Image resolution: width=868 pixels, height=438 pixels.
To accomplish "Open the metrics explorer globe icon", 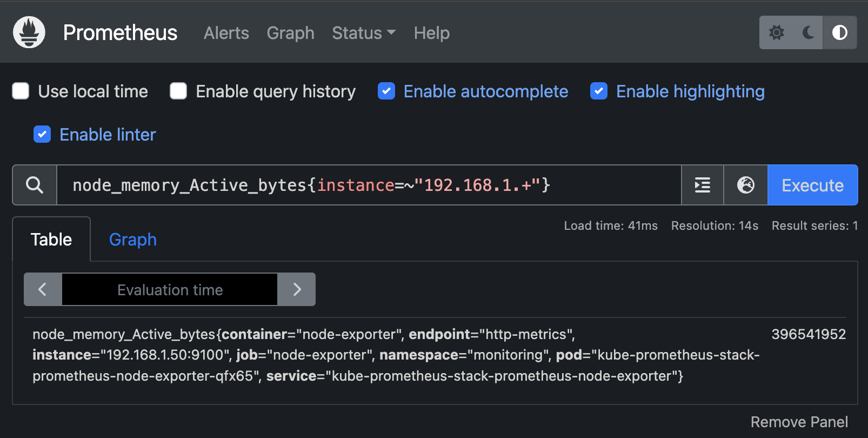I will pos(746,185).
